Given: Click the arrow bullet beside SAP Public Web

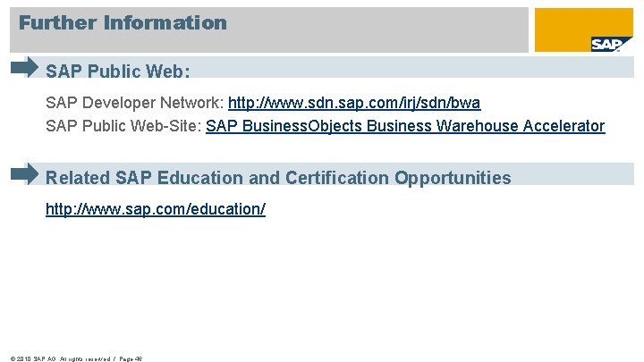Looking at the screenshot, I should [x=24, y=67].
